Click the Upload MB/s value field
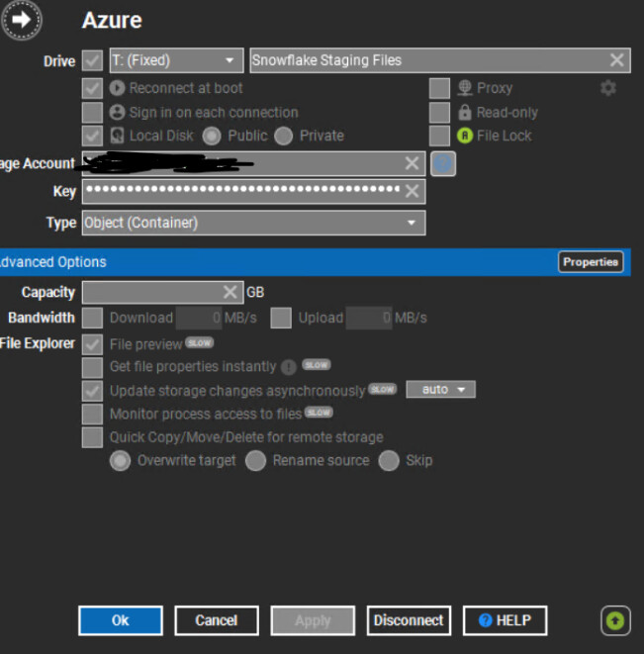This screenshot has width=644, height=654. click(x=369, y=318)
